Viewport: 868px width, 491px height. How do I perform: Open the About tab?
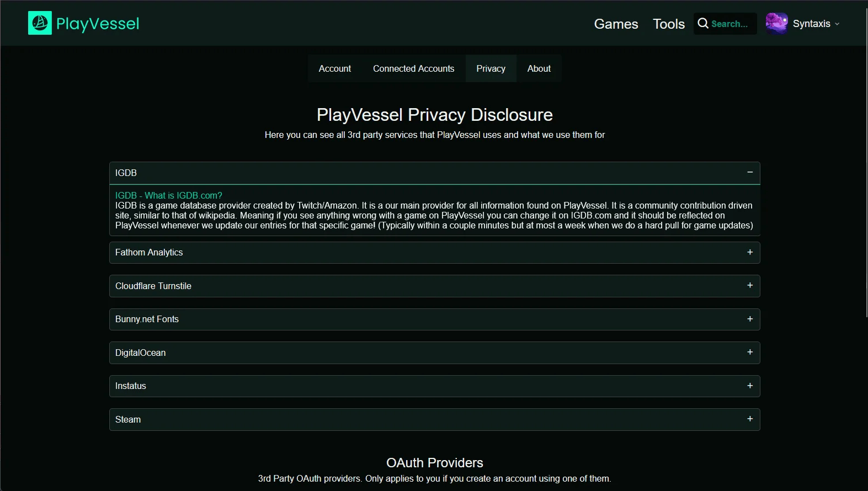[x=539, y=68]
